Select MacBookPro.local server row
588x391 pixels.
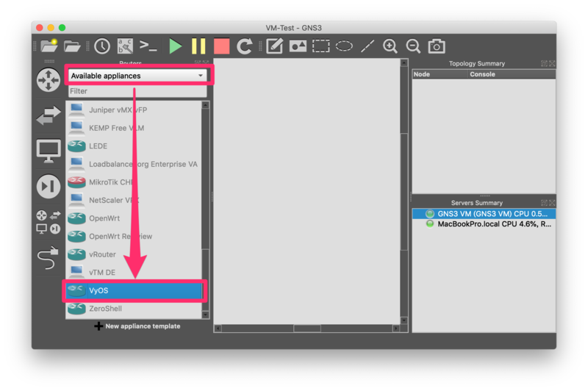point(484,224)
